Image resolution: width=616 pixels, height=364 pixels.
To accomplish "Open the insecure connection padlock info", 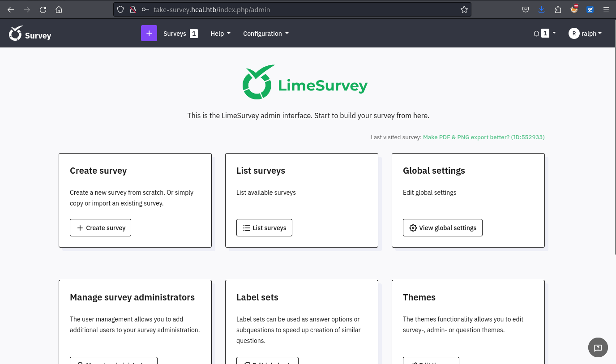I will pos(133,9).
